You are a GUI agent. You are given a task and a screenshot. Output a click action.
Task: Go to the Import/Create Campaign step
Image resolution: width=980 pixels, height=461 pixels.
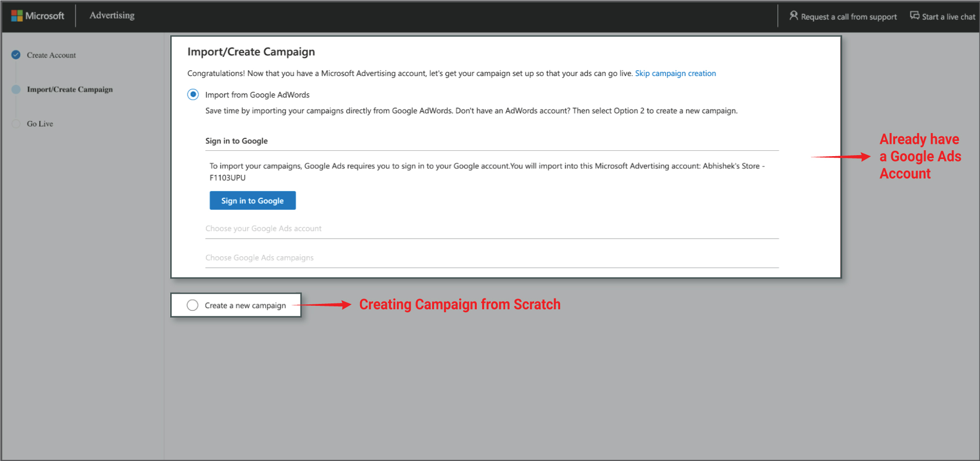(x=70, y=89)
